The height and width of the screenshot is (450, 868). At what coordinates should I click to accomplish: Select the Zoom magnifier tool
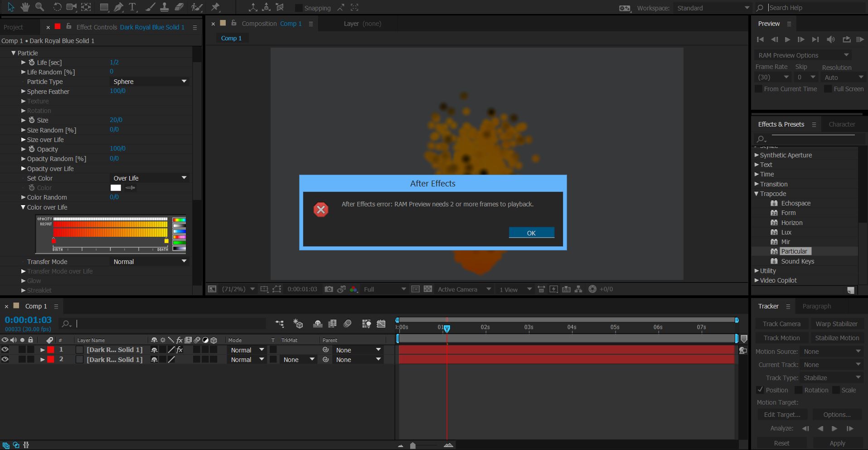(x=40, y=7)
